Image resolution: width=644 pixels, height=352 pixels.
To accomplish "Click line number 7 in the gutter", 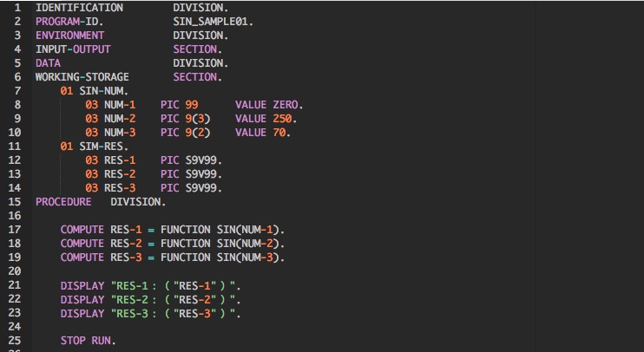I will [x=17, y=90].
